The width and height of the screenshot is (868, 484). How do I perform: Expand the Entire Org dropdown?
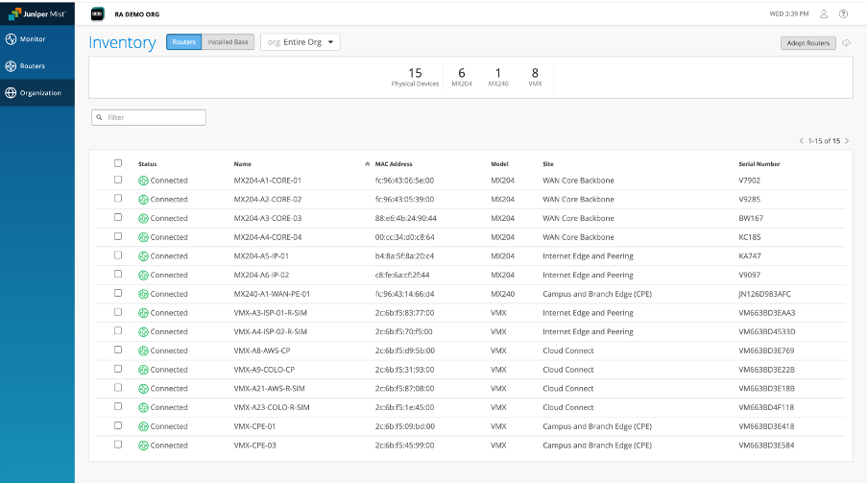coord(301,42)
